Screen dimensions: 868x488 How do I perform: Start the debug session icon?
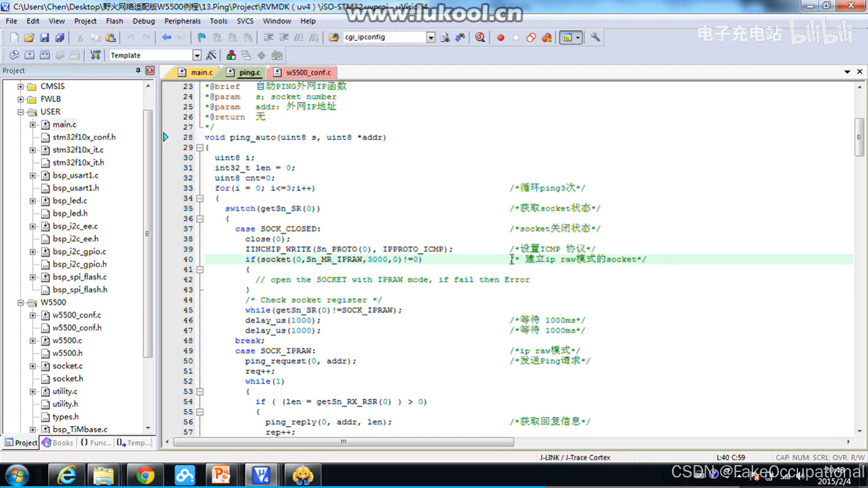point(480,38)
